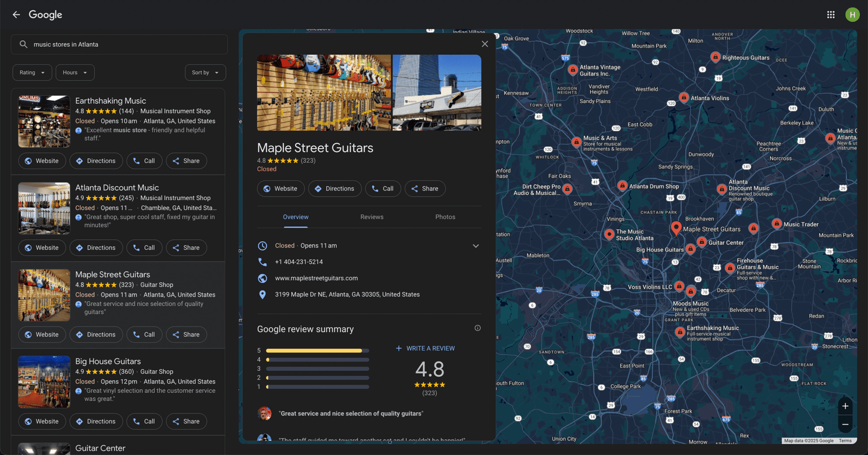The width and height of the screenshot is (868, 455).
Task: Share the Big House Guitars listing
Action: coord(186,421)
